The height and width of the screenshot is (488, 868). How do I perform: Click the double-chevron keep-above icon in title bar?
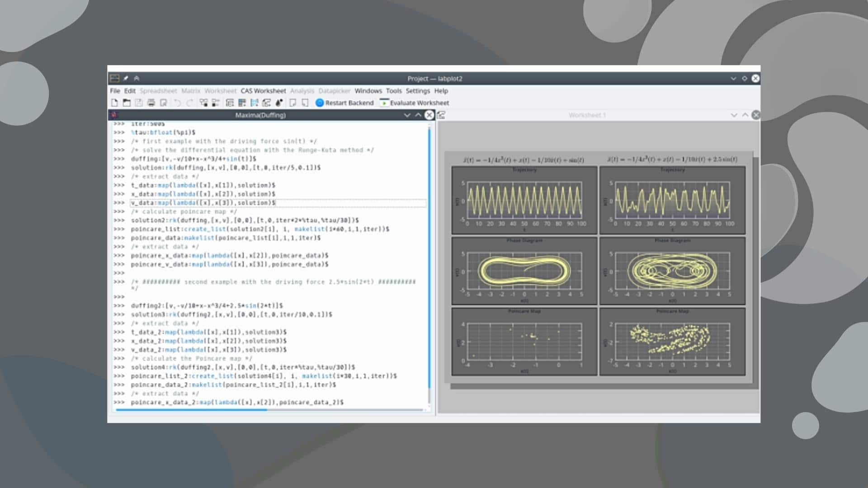coord(137,78)
